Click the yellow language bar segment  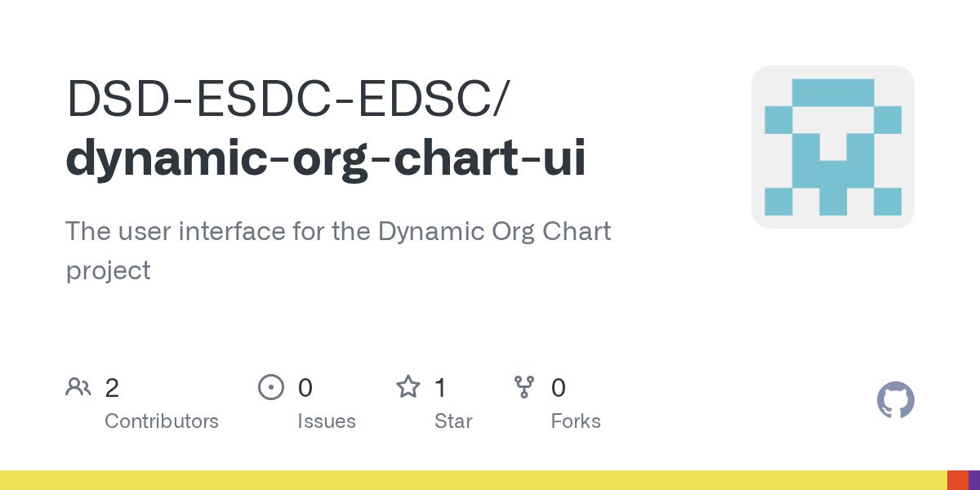click(474, 480)
